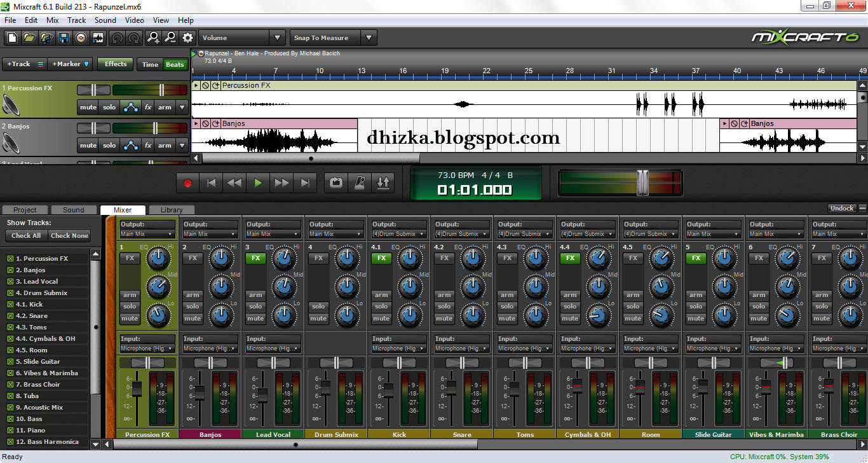Screen dimensions: 868x463
Task: Expand Banjos track options arrow
Action: 182,145
